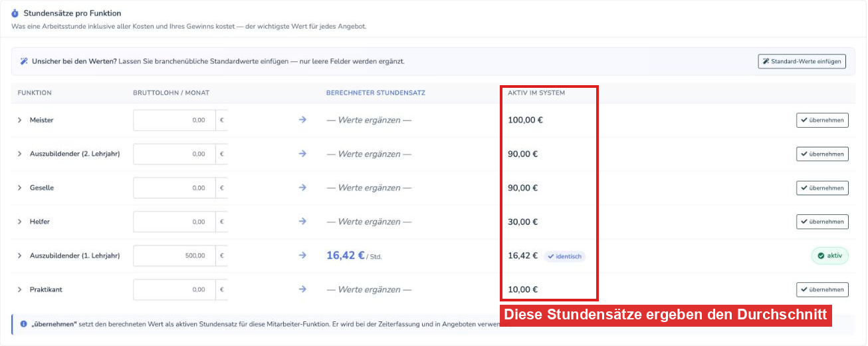
Task: Click the arrow icon in the Meister row
Action: point(302,120)
